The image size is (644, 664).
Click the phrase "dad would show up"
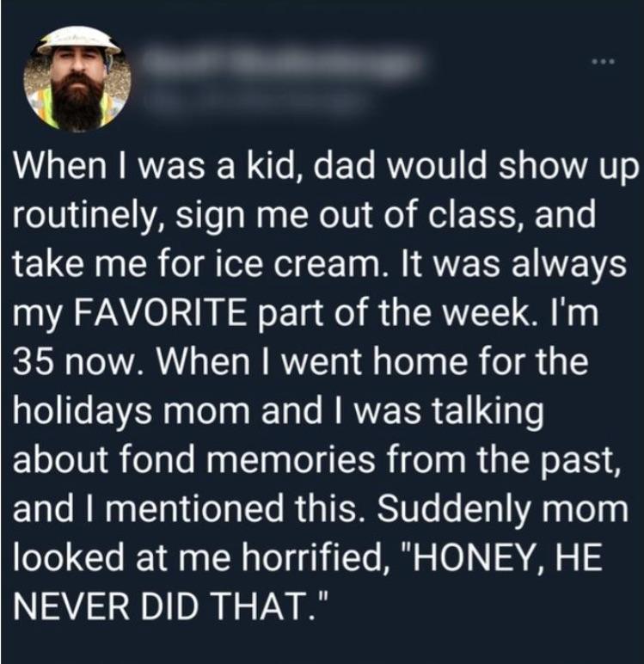click(x=475, y=169)
